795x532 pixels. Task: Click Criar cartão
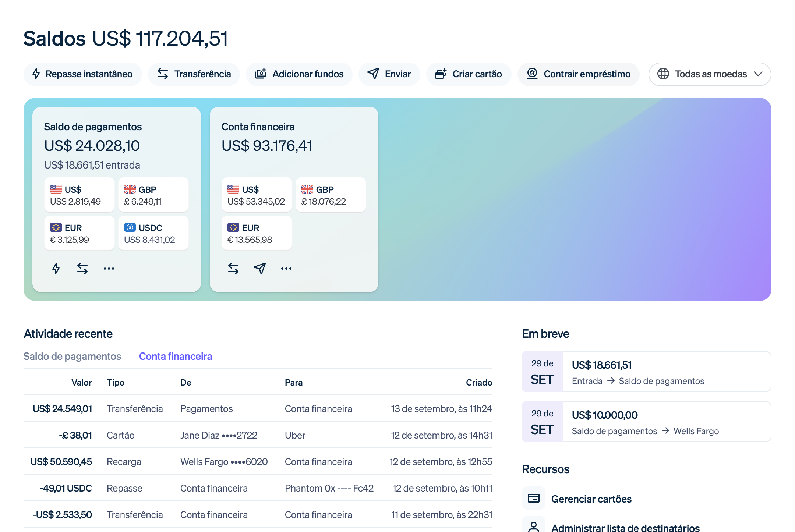coord(469,74)
